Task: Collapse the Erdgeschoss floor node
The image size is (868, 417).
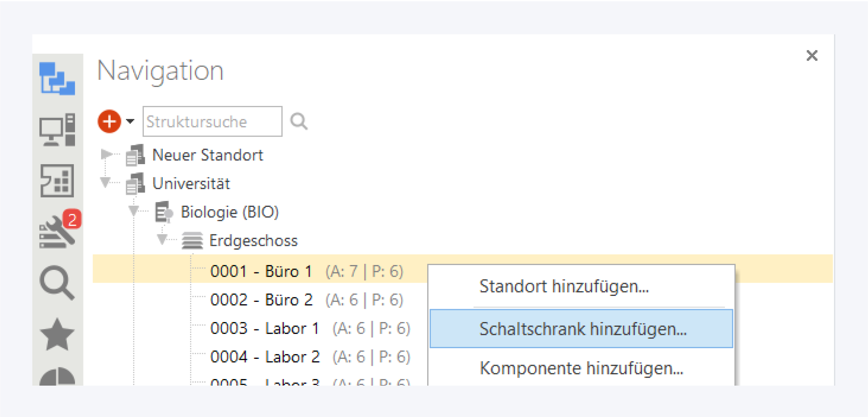Action: click(162, 240)
